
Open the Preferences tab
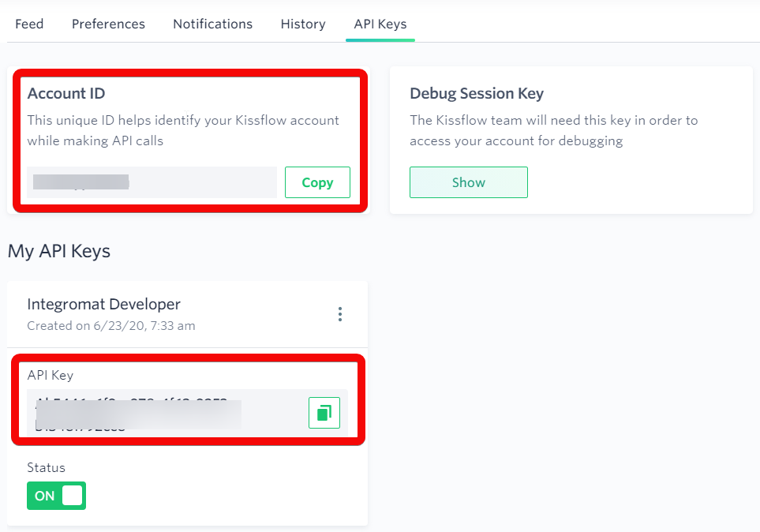pos(108,24)
